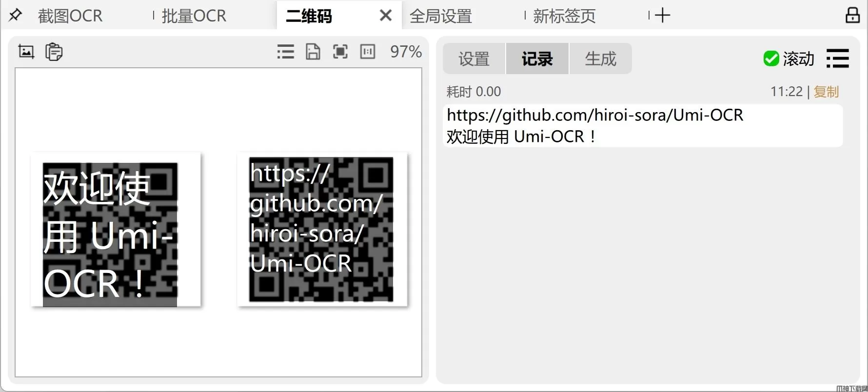
Task: Click the 耗时 0.00 label
Action: tap(473, 92)
